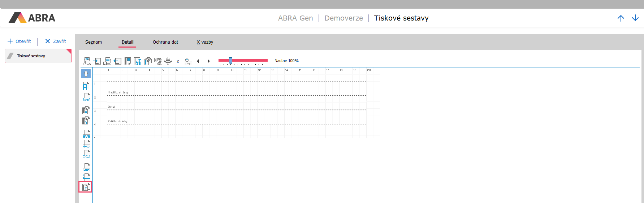Click the four-arrow move icon in toolbar
The image size is (644, 203).
click(x=168, y=61)
